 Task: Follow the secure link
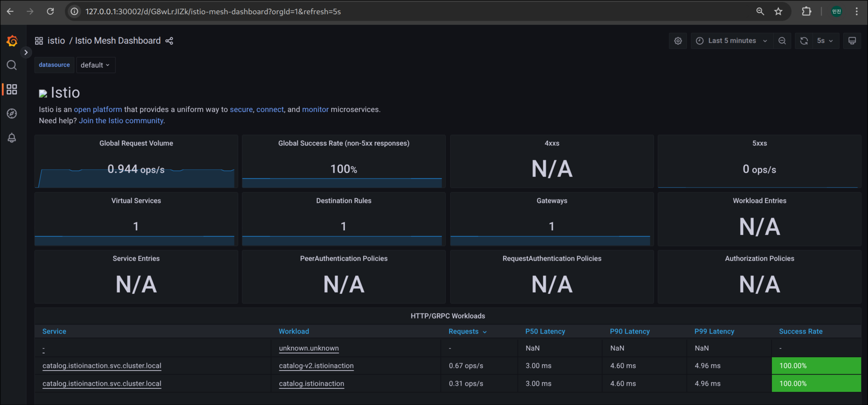(x=241, y=109)
